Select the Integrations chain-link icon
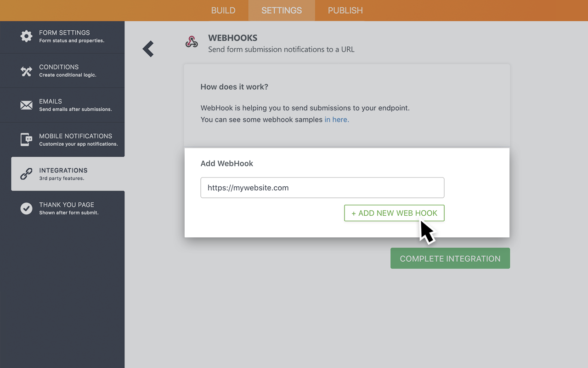 (26, 173)
